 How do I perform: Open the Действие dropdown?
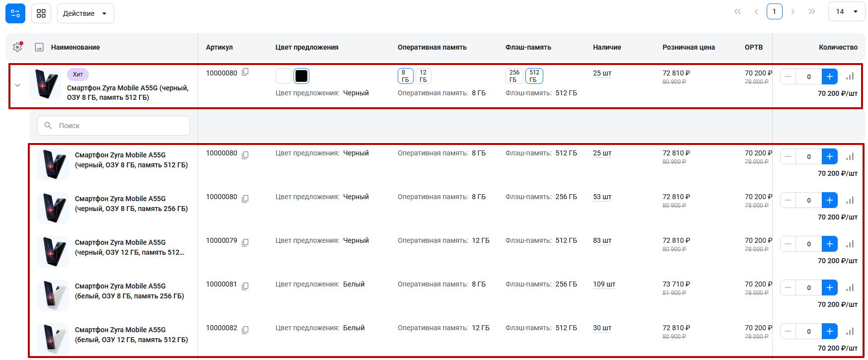coord(85,13)
